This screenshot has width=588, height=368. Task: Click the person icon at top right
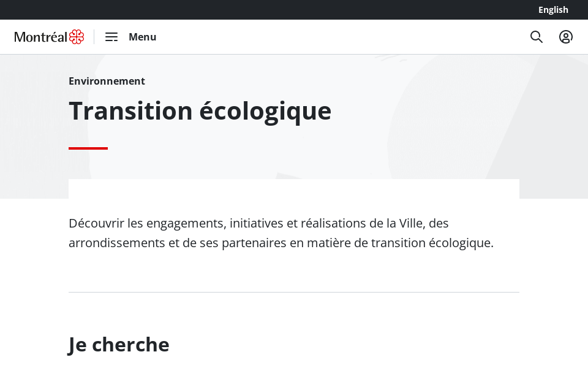(566, 37)
